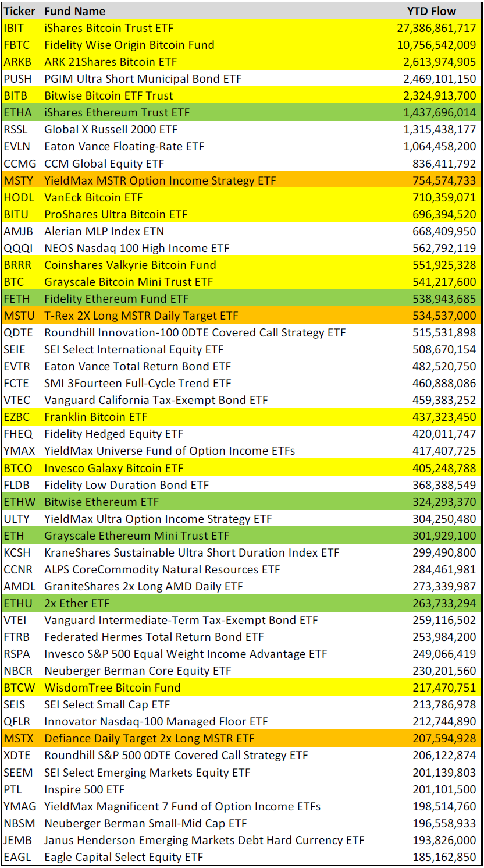484x868 pixels.
Task: Select the value 27,386,861,717
Action: (x=436, y=28)
